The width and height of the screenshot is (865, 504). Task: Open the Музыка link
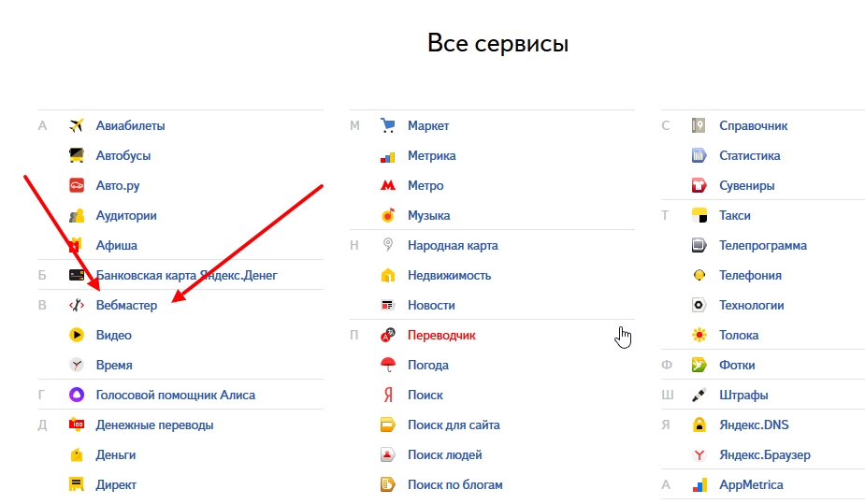428,216
